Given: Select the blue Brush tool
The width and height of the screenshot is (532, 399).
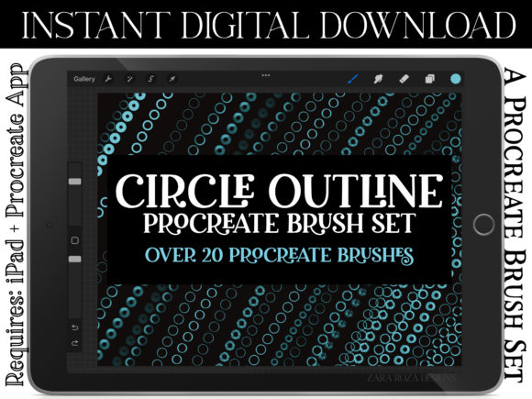Looking at the screenshot, I should (x=353, y=79).
